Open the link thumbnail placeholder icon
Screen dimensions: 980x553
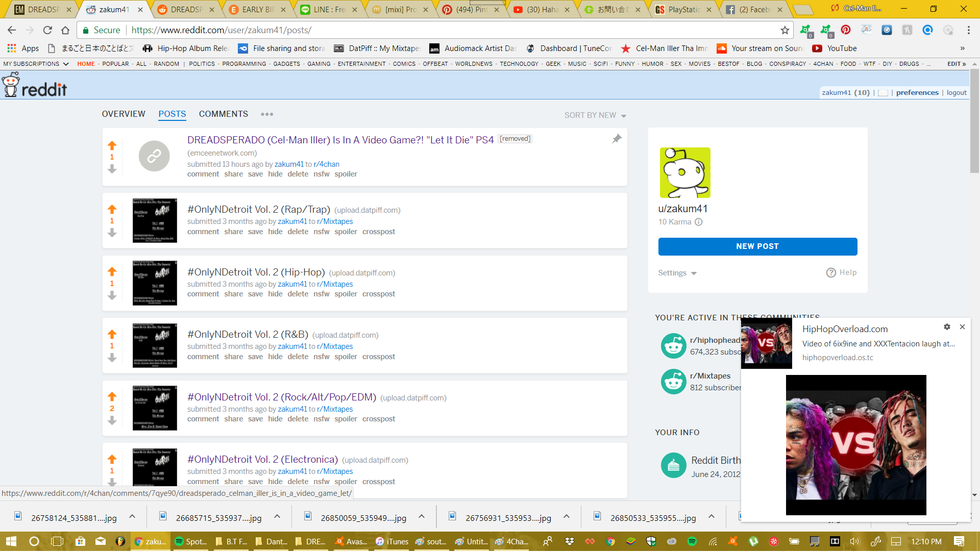[x=154, y=156]
